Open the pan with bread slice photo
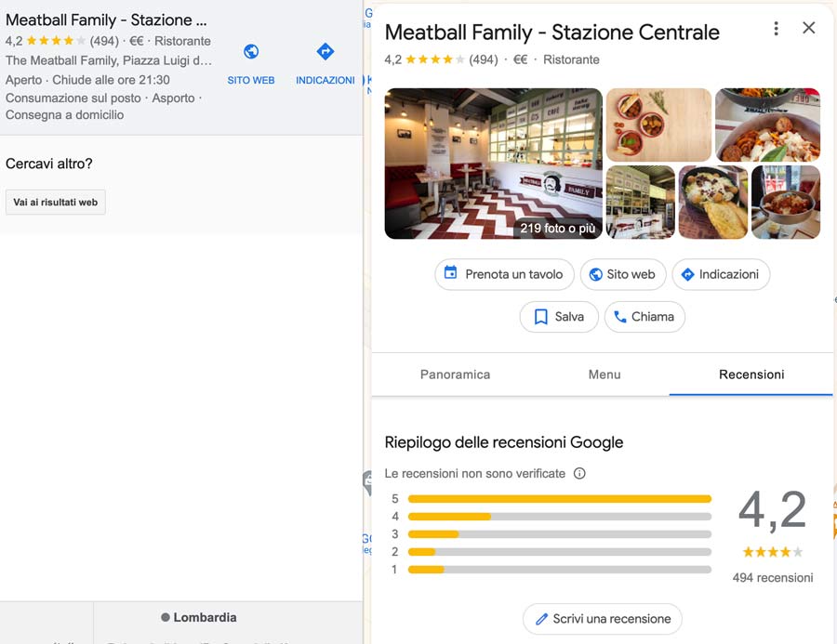 tap(713, 203)
